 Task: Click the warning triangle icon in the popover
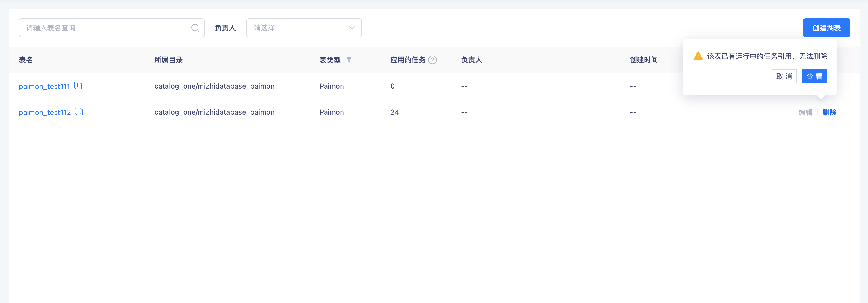point(698,56)
